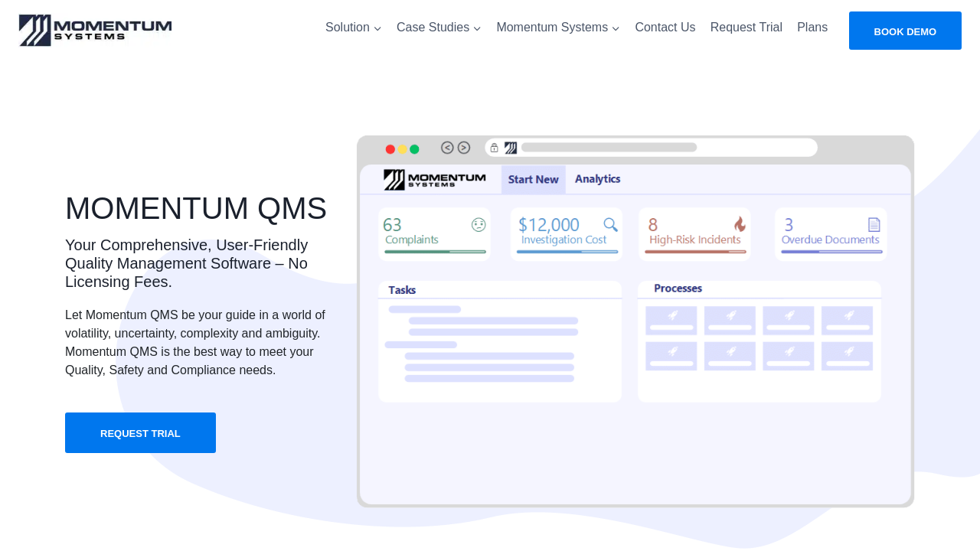The height and width of the screenshot is (551, 980).
Task: Click the padlock icon in address bar
Action: (x=495, y=148)
